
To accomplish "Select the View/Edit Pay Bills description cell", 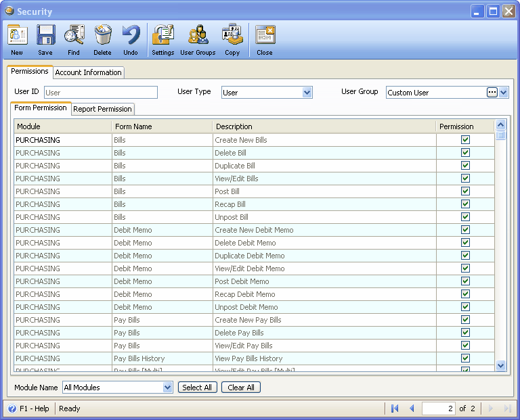I will tap(324, 346).
